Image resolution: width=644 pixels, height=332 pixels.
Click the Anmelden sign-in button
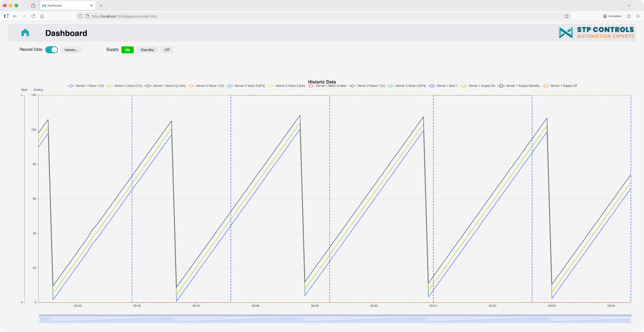pos(612,16)
